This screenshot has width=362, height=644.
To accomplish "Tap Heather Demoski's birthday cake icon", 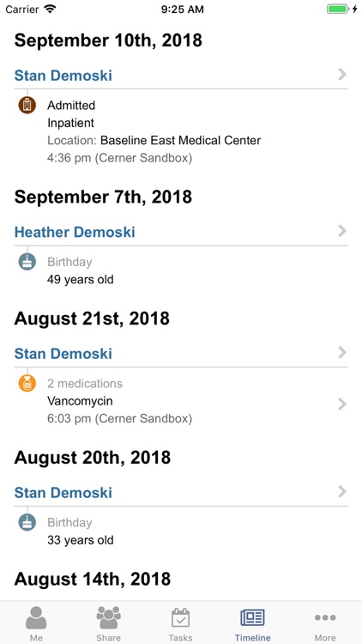I will pos(27,262).
